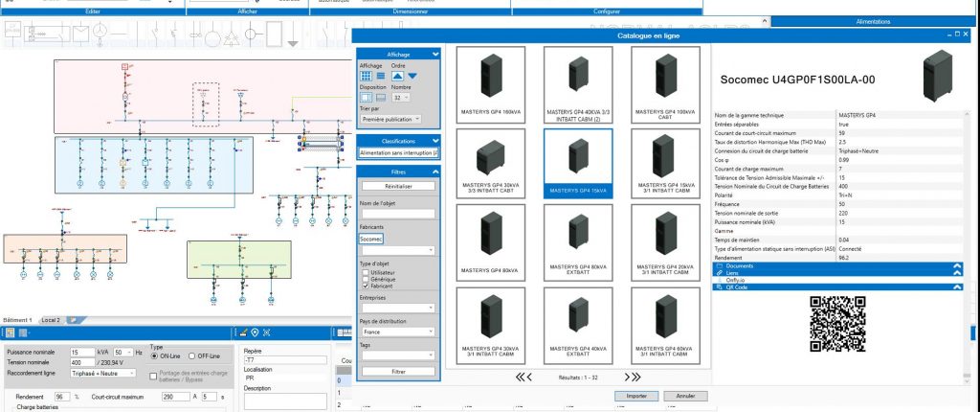Click the Annuler button
The height and width of the screenshot is (412, 980).
click(685, 396)
